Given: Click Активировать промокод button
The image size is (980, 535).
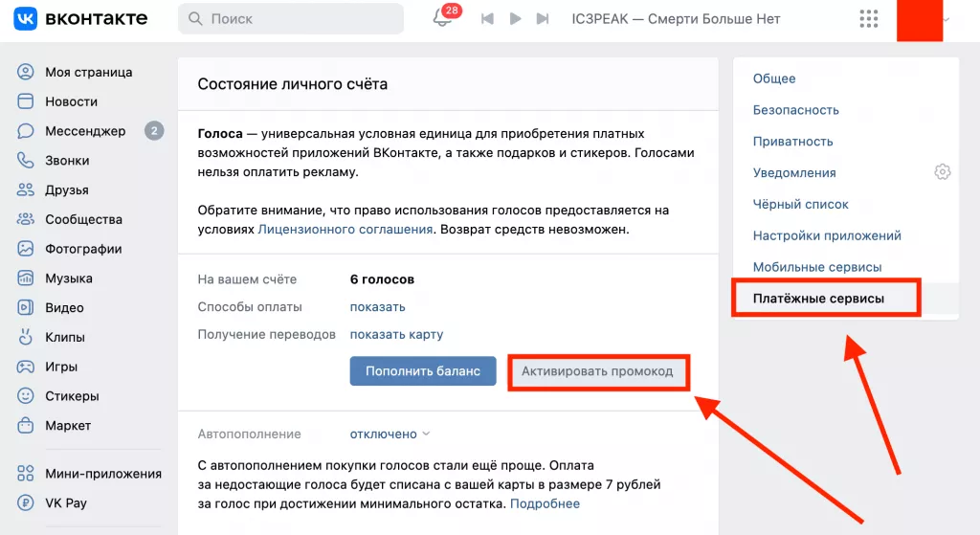Looking at the screenshot, I should click(x=597, y=371).
